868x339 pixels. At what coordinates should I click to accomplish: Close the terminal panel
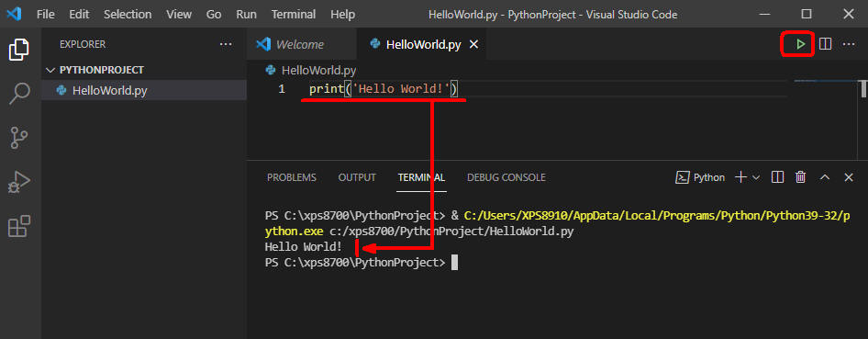[849, 177]
